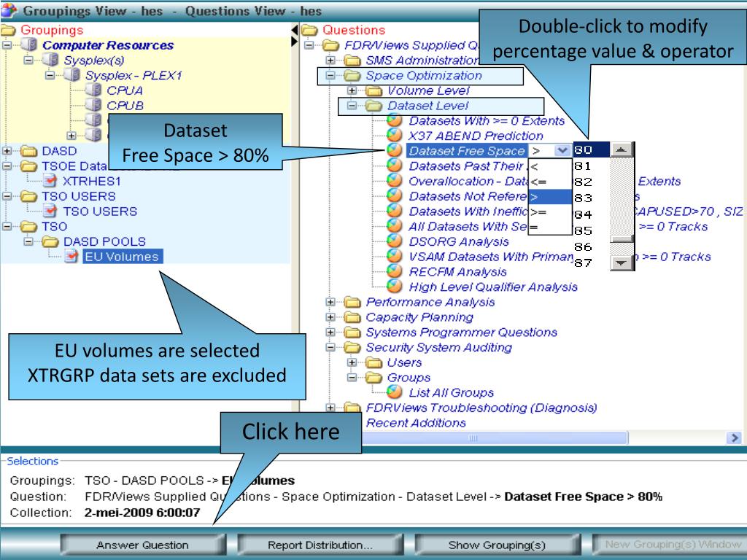Viewport: 747px width, 560px height.
Task: Click the percentage list scroll-down arrow
Action: pyautogui.click(x=622, y=262)
